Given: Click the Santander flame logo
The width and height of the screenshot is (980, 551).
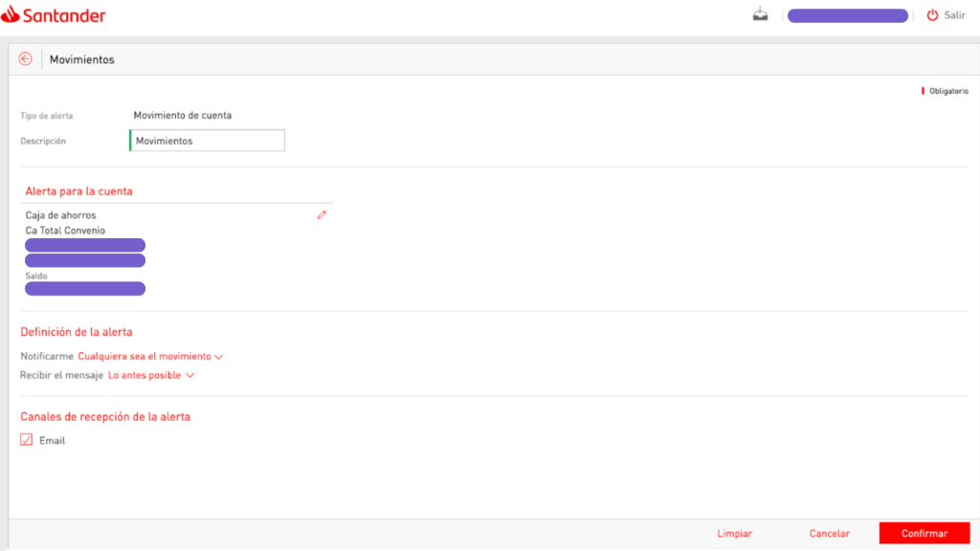Looking at the screenshot, I should pos(11,14).
